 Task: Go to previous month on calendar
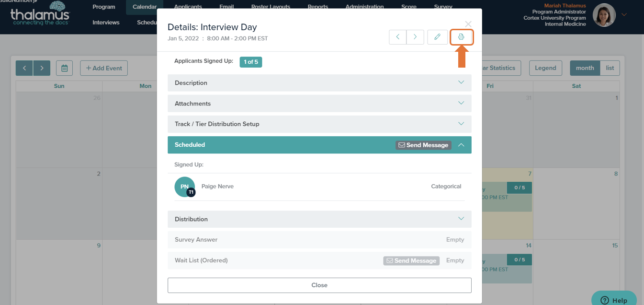24,68
